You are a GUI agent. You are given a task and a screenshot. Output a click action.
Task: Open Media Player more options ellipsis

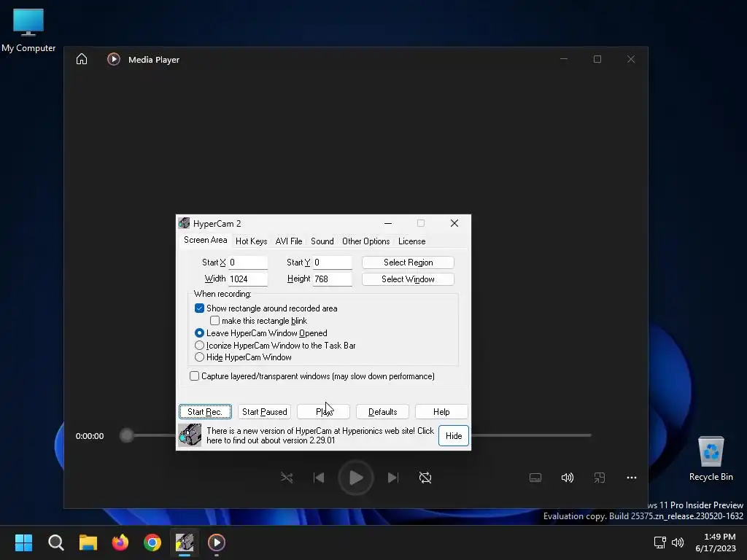[x=632, y=478]
